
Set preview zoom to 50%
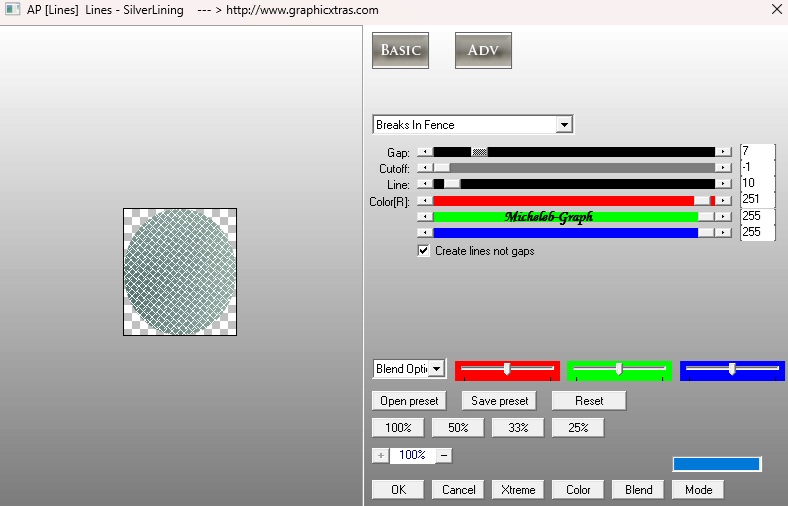[458, 428]
